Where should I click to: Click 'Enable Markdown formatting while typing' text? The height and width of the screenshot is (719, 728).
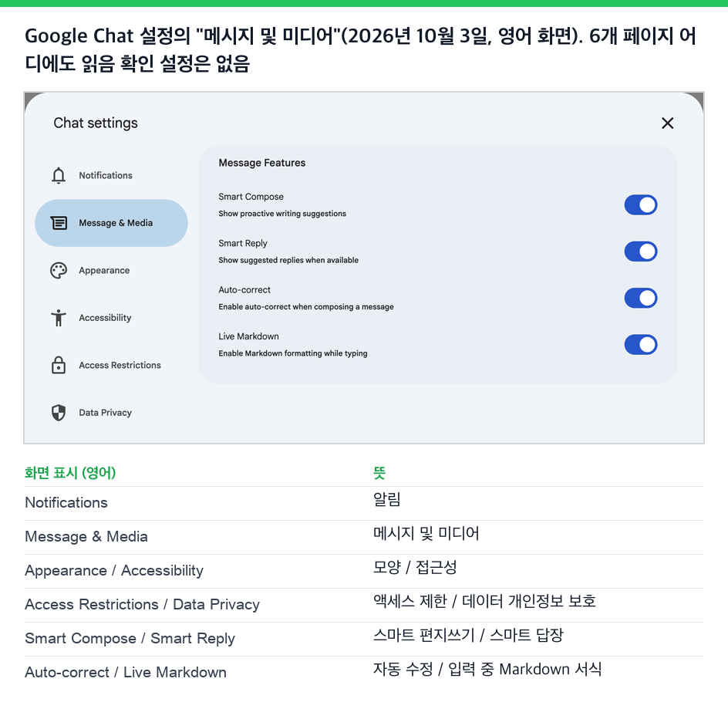[293, 353]
